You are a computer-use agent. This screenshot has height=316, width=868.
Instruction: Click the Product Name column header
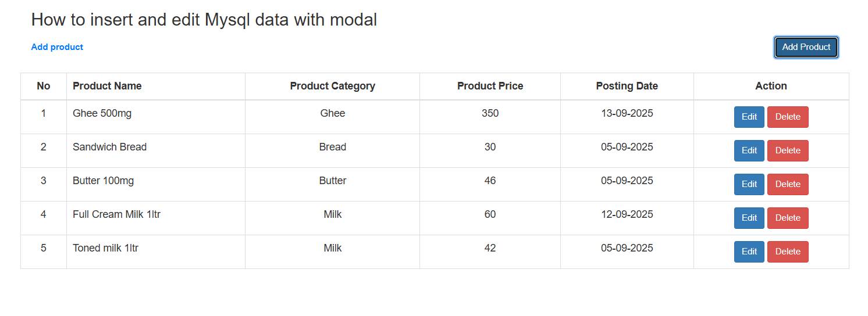[107, 86]
